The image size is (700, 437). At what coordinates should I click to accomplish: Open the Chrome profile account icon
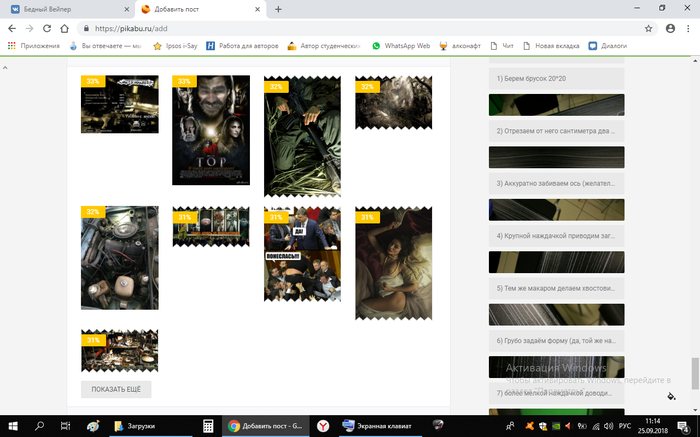point(670,29)
